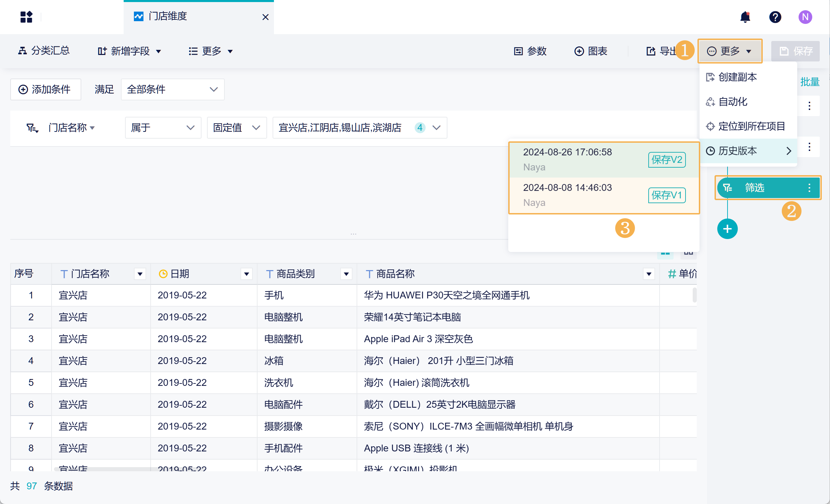Click the plus add-step button
This screenshot has height=504, width=830.
click(x=727, y=229)
